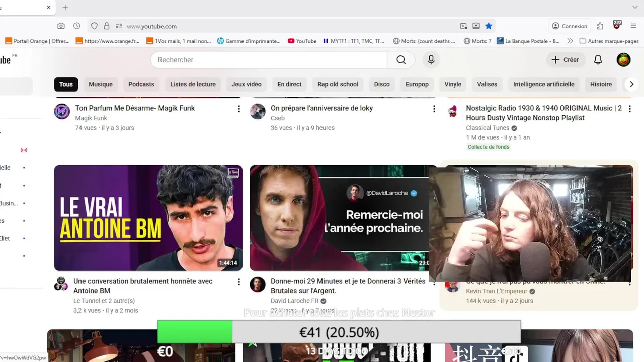644x362 pixels.
Task: Open the Connexion account button
Action: point(570,26)
